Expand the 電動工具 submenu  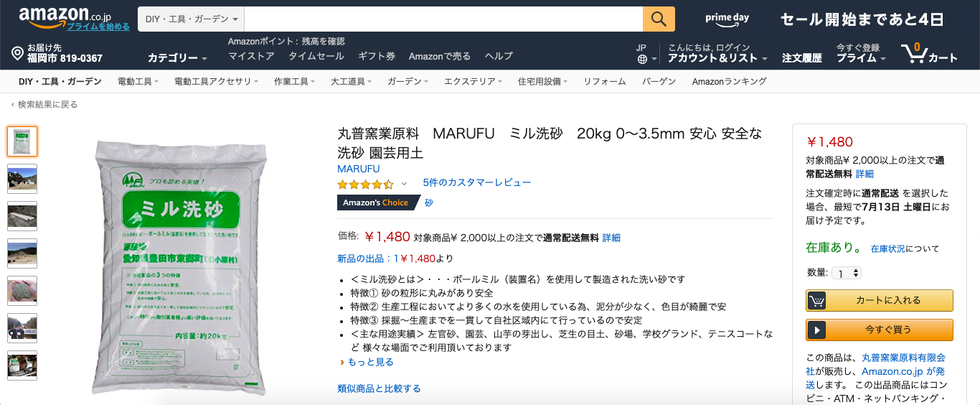pyautogui.click(x=138, y=82)
